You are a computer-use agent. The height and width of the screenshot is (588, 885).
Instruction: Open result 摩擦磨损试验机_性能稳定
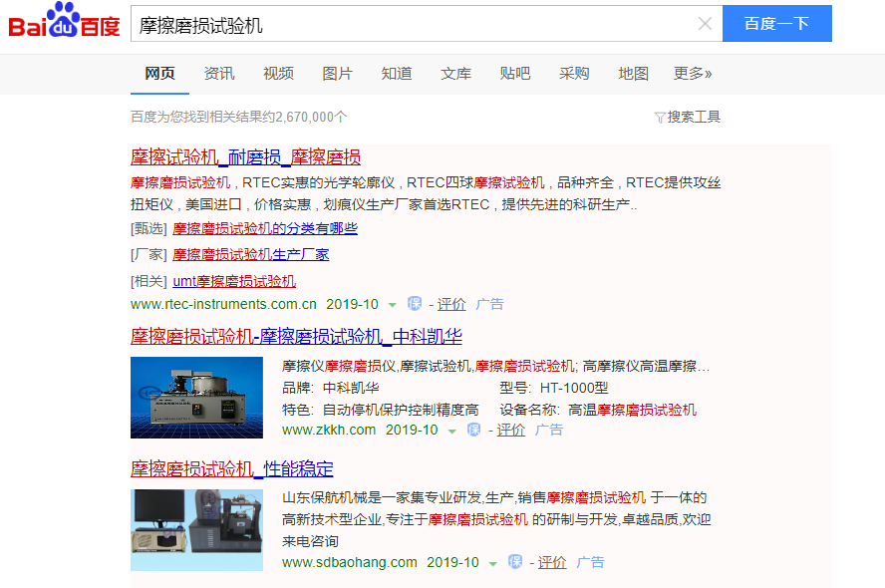232,468
